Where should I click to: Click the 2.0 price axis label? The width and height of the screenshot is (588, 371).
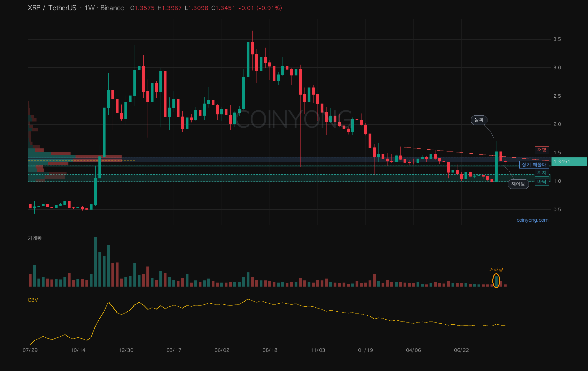click(557, 124)
